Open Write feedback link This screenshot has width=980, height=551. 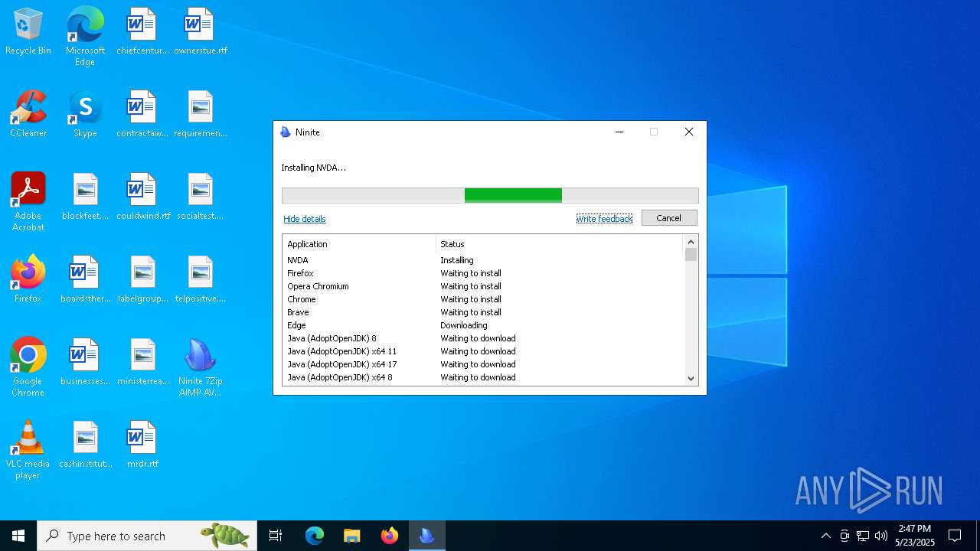pos(604,219)
